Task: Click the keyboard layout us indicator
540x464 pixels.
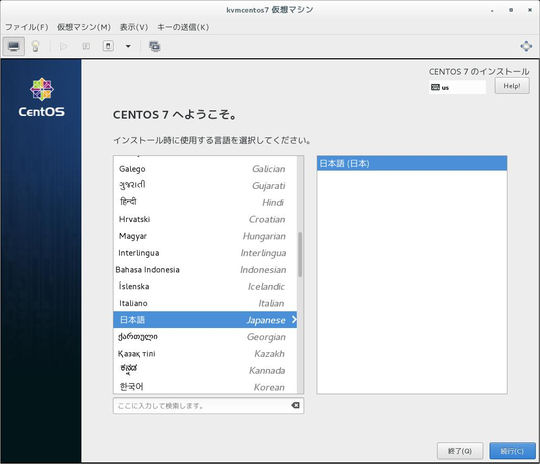Action: 457,87
